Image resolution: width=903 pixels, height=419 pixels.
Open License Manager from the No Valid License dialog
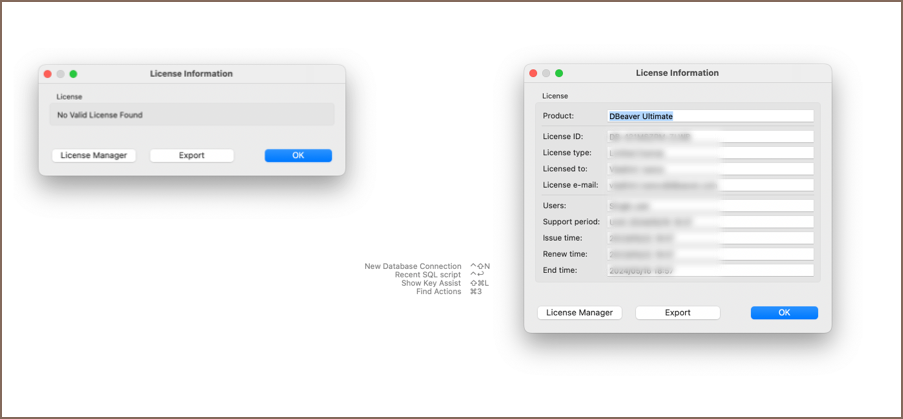point(94,156)
